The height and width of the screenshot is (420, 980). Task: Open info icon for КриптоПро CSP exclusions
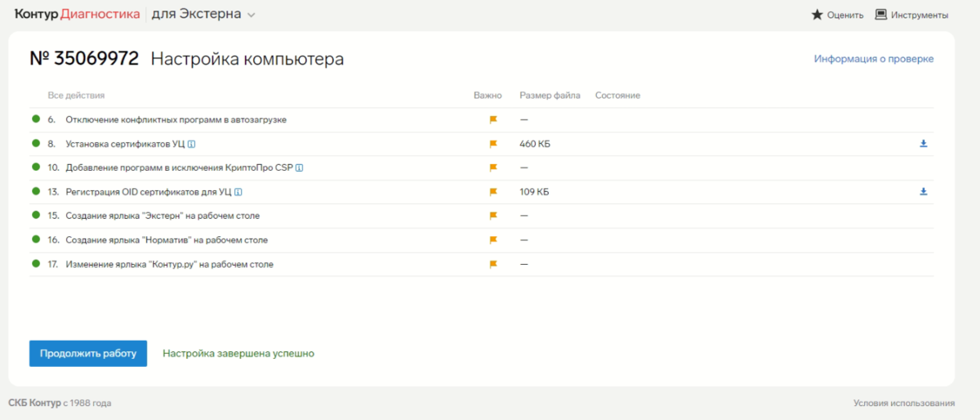click(300, 168)
